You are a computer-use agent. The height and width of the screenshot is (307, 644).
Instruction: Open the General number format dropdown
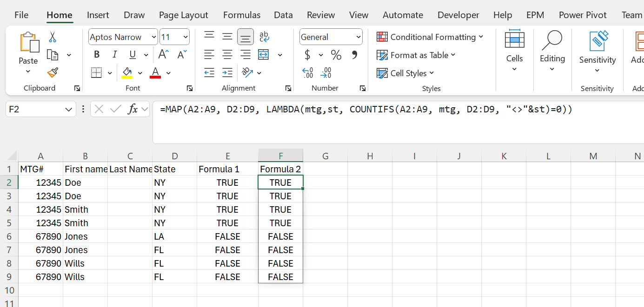pyautogui.click(x=358, y=37)
